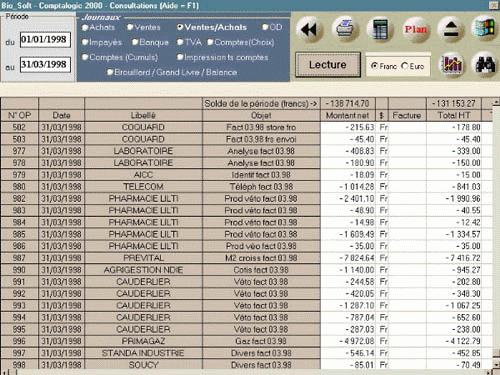Click the end date field 31/03/1998
Image resolution: width=500 pixels, height=375 pixels.
point(45,64)
